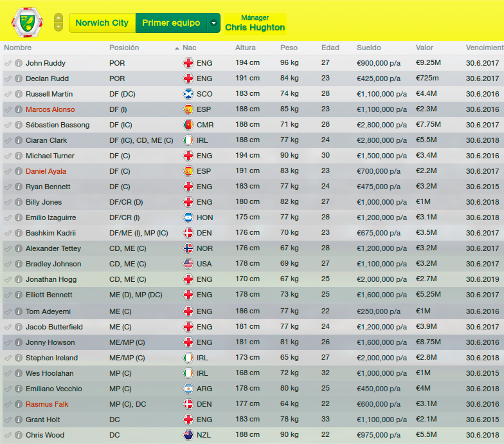Click DF/ME (I), MP (IC) position cell

139,233
